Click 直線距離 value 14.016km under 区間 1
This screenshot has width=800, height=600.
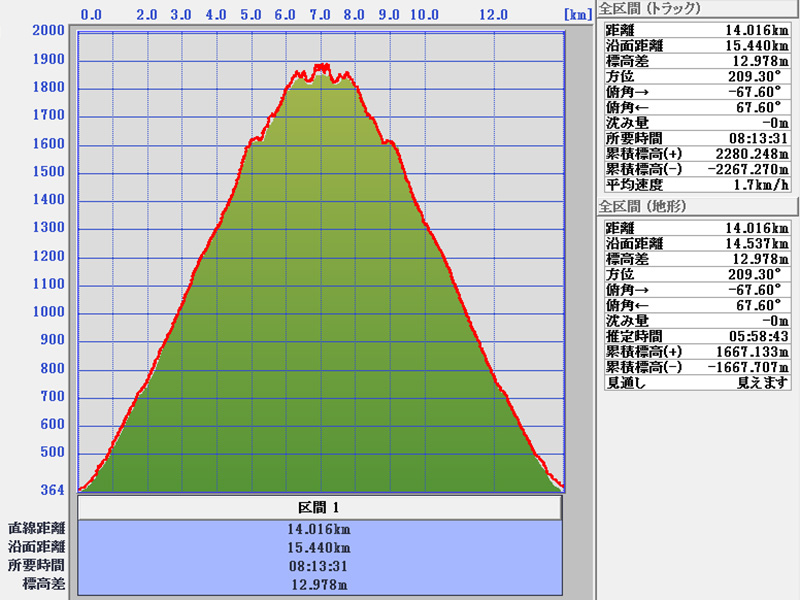(x=318, y=529)
